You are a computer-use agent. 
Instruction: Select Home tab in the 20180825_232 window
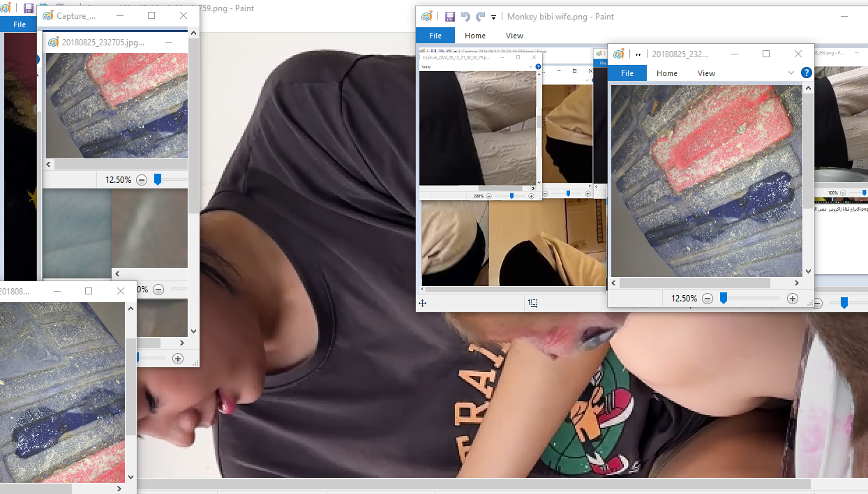666,73
